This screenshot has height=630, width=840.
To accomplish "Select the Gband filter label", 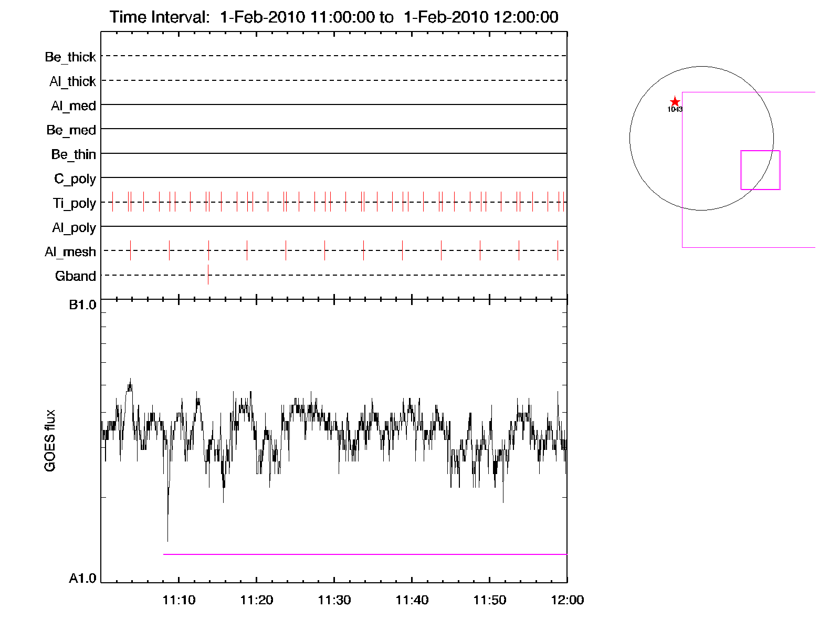I will coord(76,276).
